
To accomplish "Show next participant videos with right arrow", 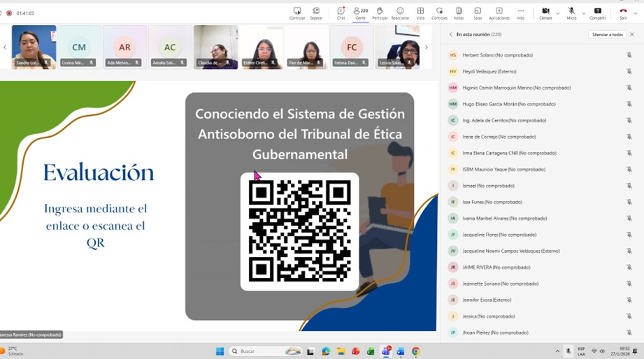I will point(427,47).
